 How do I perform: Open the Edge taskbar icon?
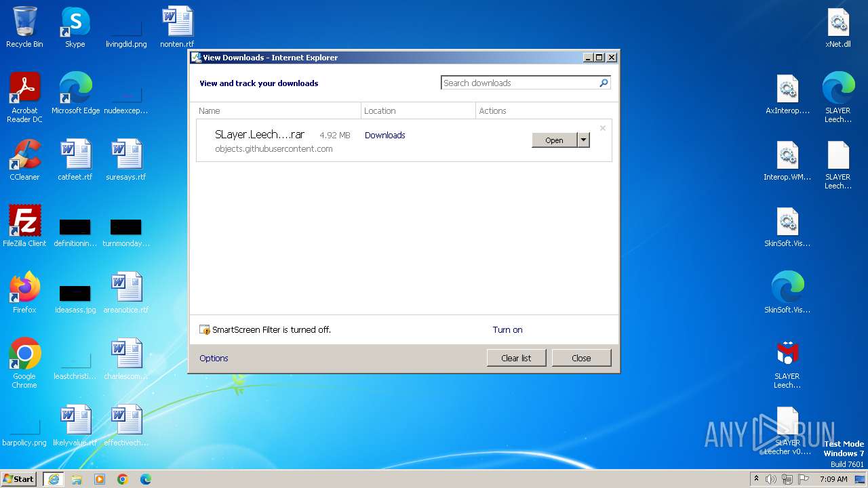pyautogui.click(x=146, y=479)
